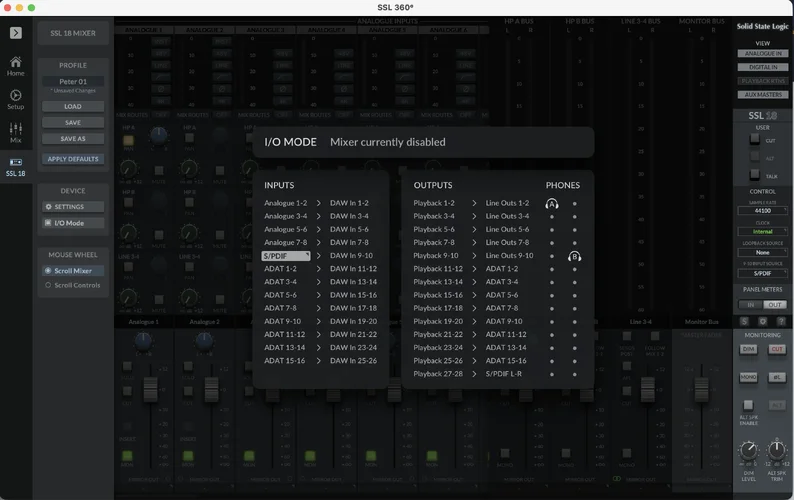794x500 pixels.
Task: Click the Analogue 5-6 input label
Action: pyautogui.click(x=286, y=229)
